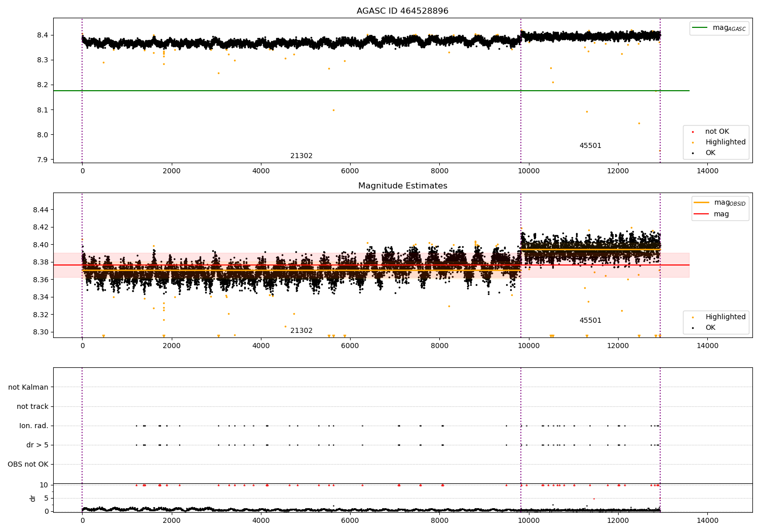Click the 45501 label in top plot
Screen dimensions: 760x532
[x=590, y=146]
